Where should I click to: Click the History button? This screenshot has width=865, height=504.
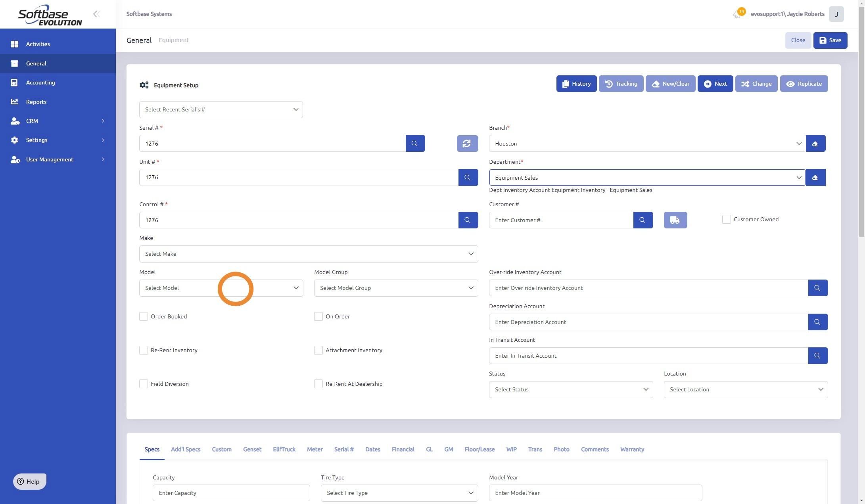pyautogui.click(x=576, y=84)
